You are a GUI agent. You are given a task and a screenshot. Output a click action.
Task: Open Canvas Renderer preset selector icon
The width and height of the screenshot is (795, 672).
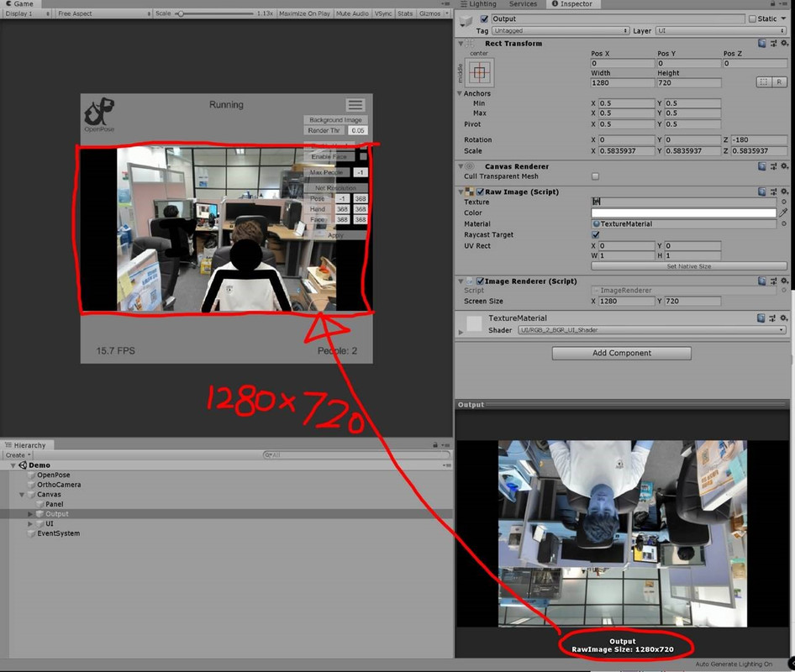click(x=773, y=166)
